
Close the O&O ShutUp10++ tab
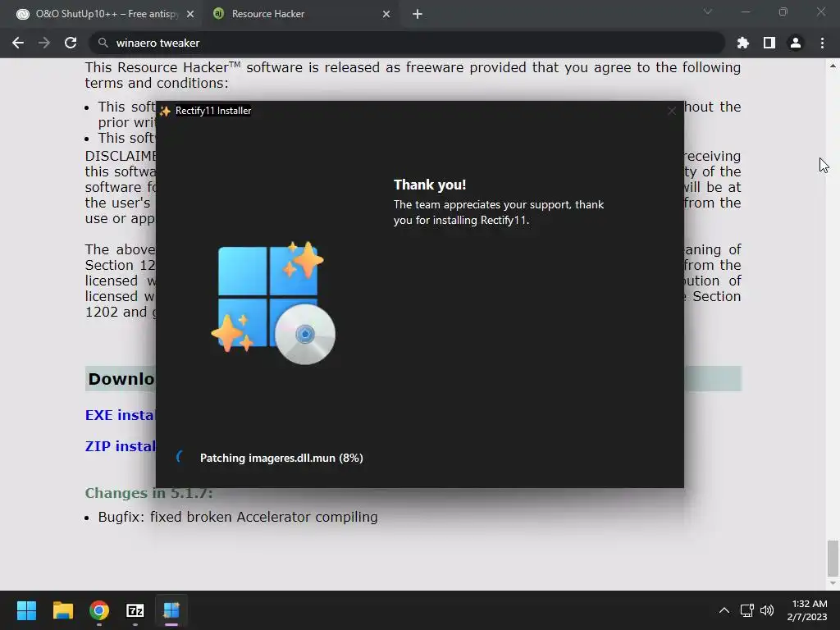pos(190,14)
